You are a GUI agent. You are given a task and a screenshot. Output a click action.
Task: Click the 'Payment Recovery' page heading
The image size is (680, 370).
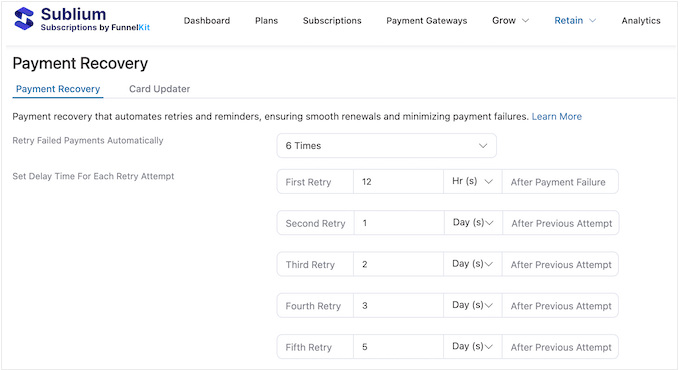(x=80, y=63)
